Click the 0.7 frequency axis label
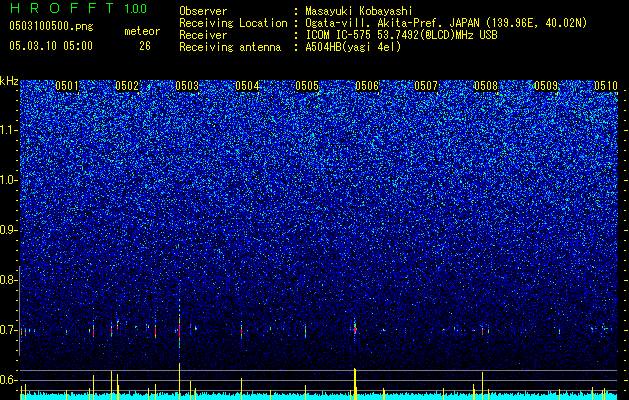 tap(8, 330)
